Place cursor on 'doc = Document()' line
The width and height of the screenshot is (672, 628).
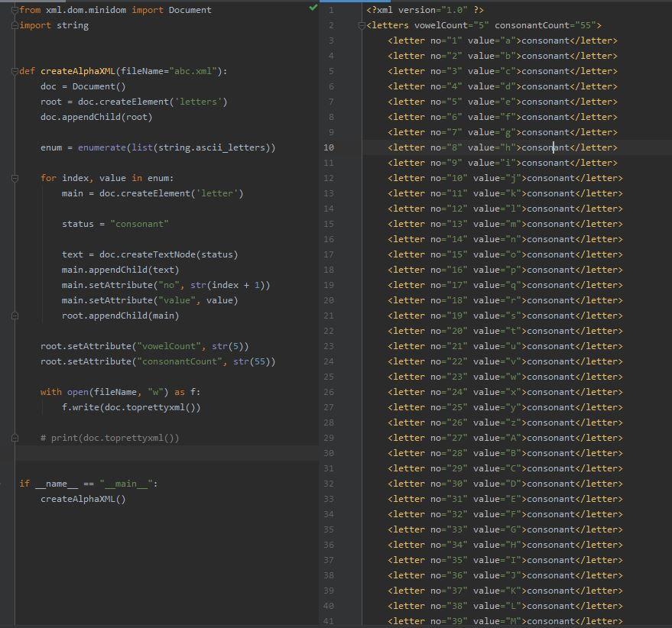click(83, 86)
